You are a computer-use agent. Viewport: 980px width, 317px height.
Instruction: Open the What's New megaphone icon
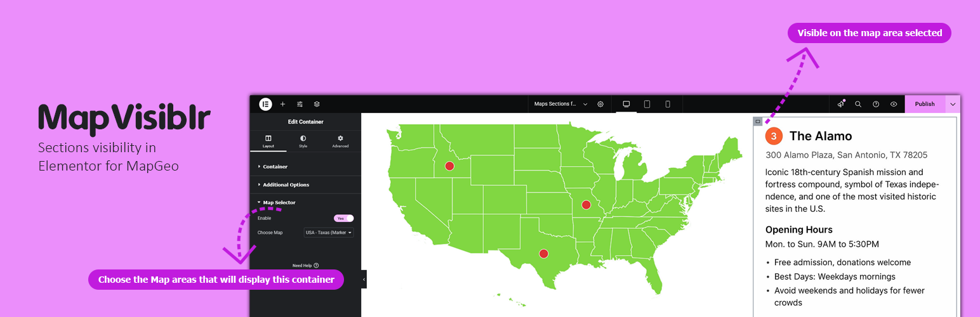coord(842,104)
